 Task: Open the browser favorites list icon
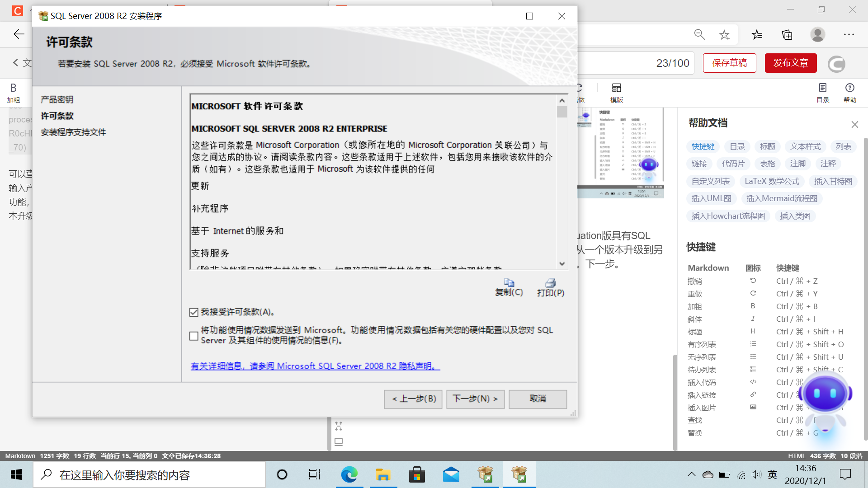(757, 35)
